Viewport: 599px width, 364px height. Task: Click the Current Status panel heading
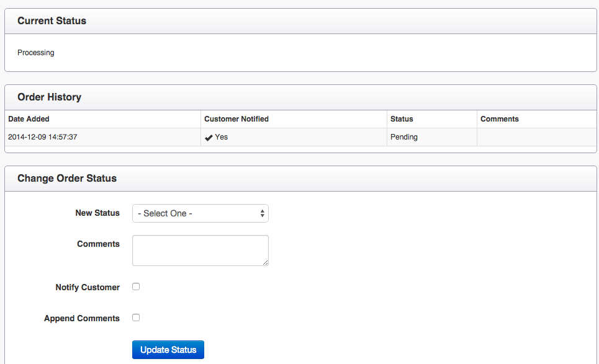click(x=52, y=21)
